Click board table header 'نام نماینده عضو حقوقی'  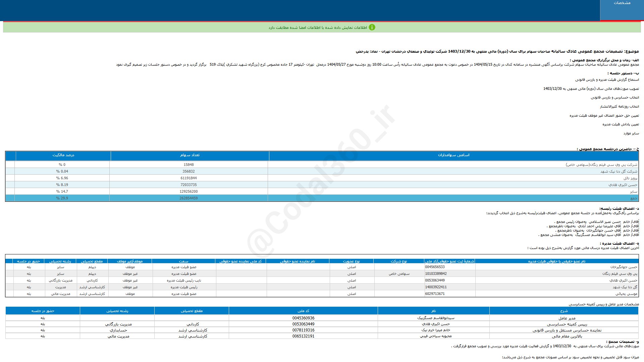pyautogui.click(x=298, y=261)
